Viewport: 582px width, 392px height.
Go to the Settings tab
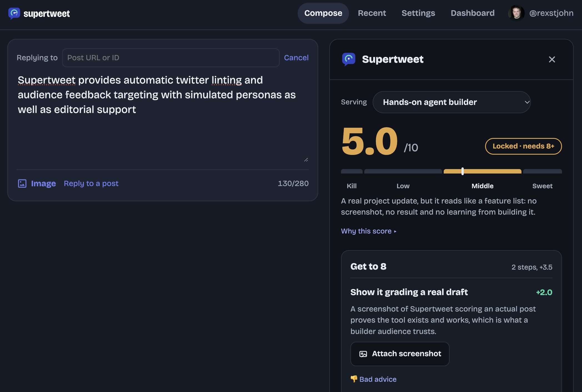pyautogui.click(x=418, y=13)
